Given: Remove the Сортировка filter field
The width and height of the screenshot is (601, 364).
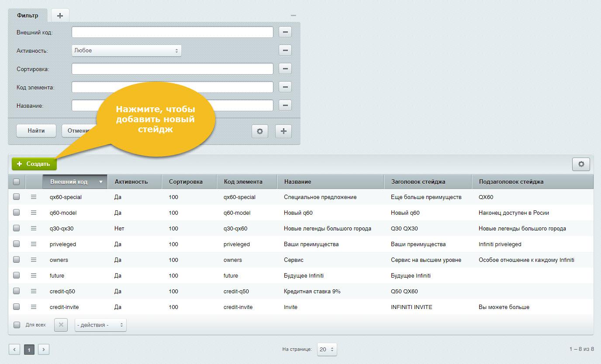Looking at the screenshot, I should pyautogui.click(x=285, y=69).
